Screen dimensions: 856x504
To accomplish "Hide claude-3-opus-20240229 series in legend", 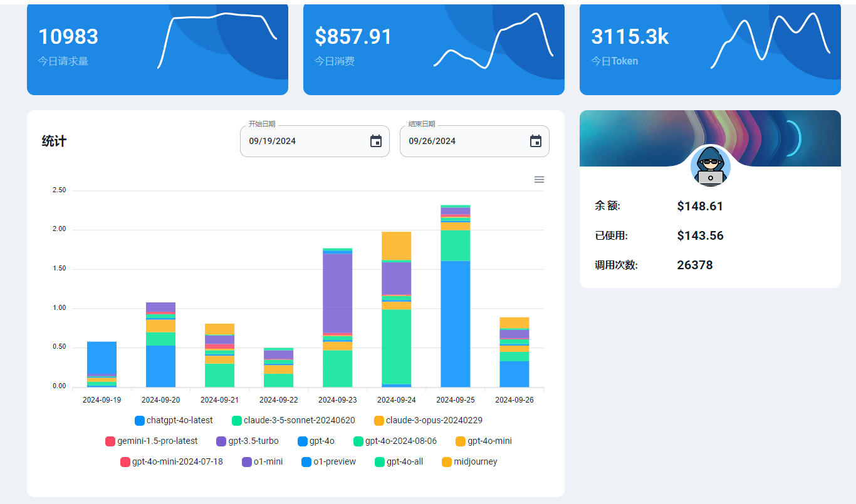I will coord(428,421).
